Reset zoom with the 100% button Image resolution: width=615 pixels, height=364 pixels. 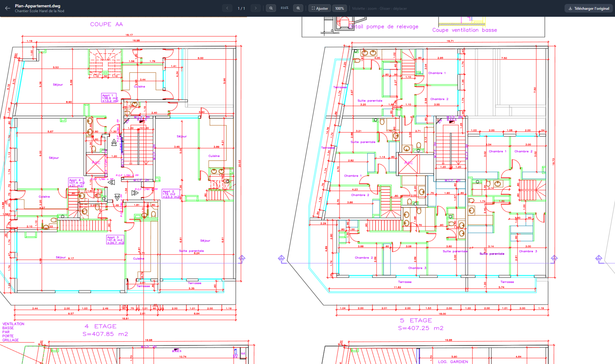339,8
